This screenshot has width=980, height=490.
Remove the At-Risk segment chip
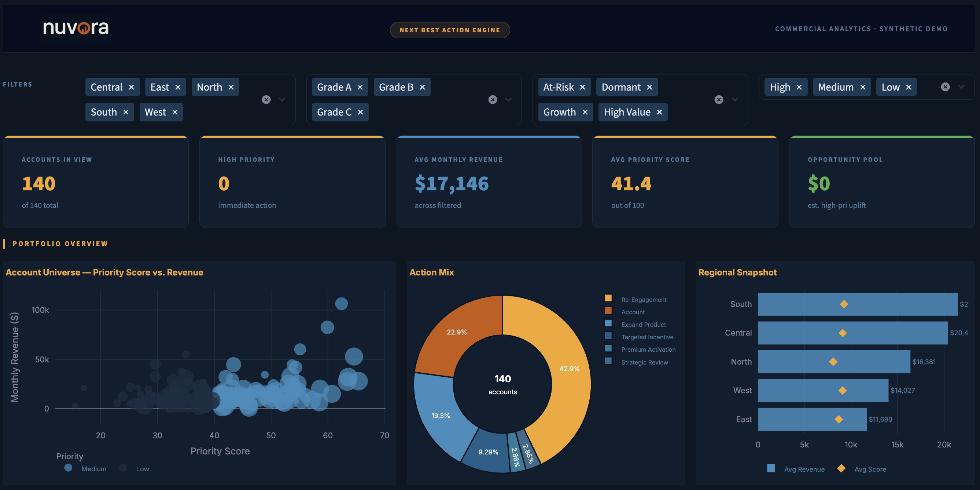click(582, 87)
